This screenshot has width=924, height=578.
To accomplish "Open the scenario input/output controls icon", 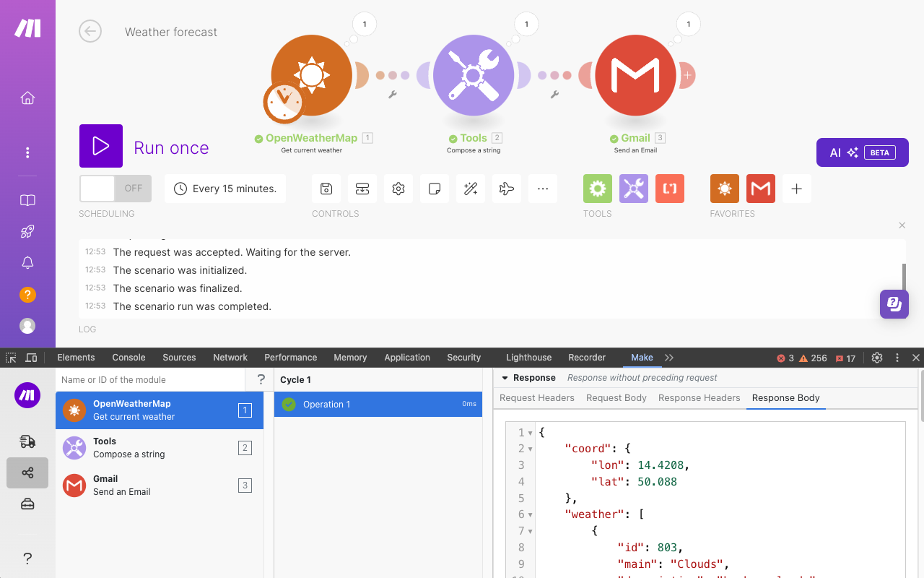I will click(x=362, y=189).
